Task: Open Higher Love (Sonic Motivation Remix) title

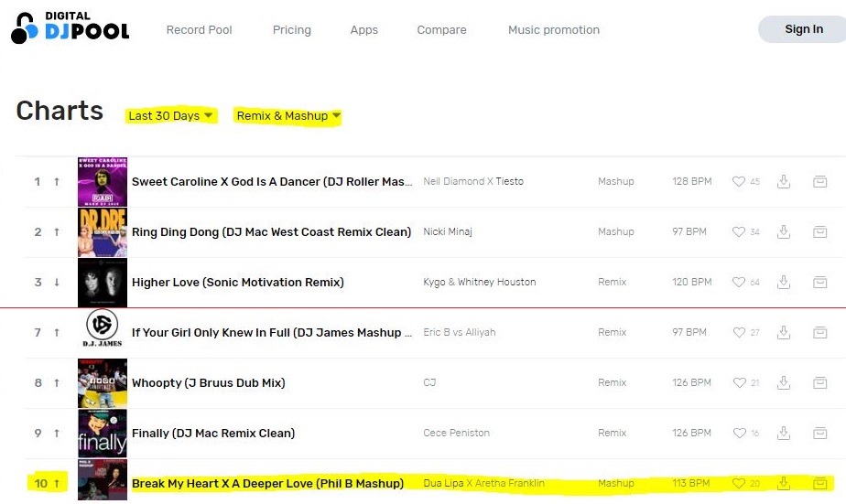Action: 238,282
